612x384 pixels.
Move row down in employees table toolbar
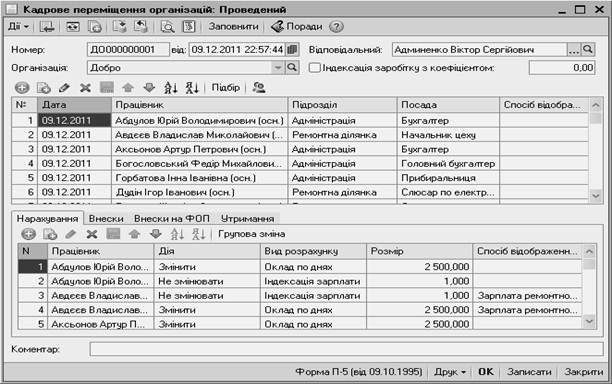[x=149, y=87]
